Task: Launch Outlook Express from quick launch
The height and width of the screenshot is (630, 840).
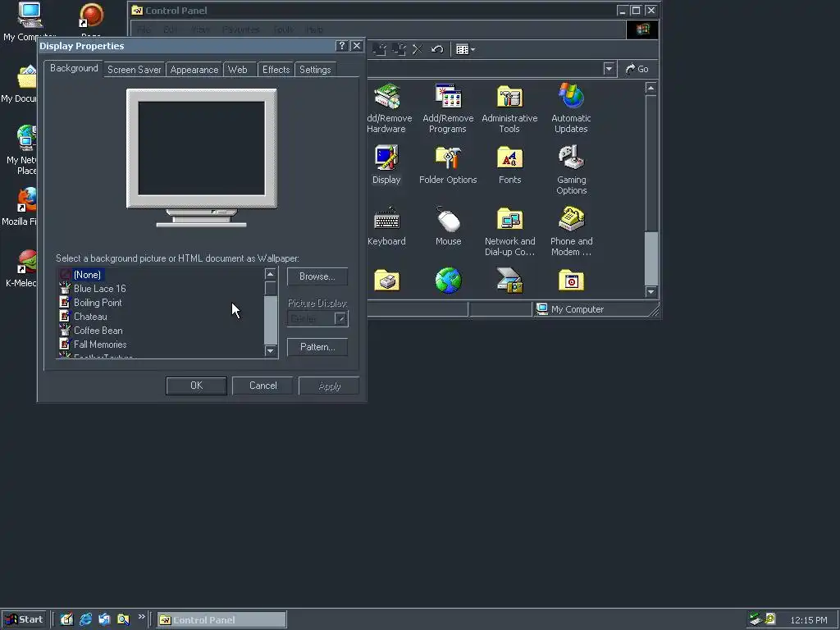Action: tap(104, 620)
